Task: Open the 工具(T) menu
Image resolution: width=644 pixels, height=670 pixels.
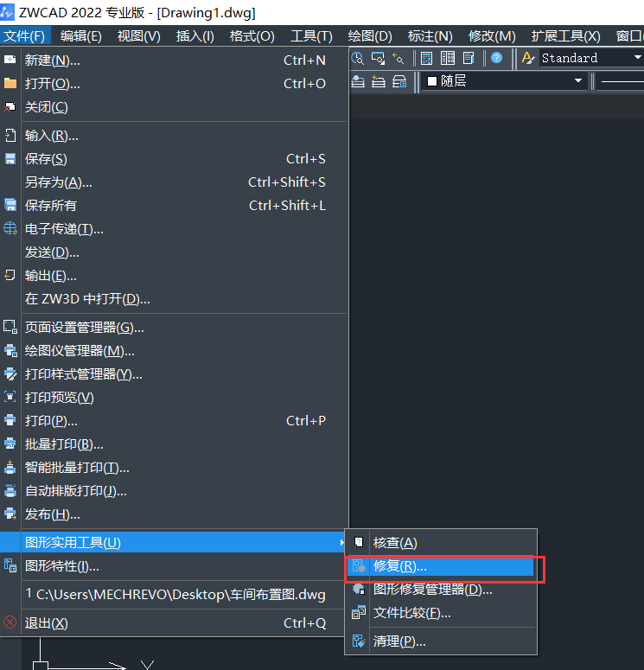Action: (311, 36)
